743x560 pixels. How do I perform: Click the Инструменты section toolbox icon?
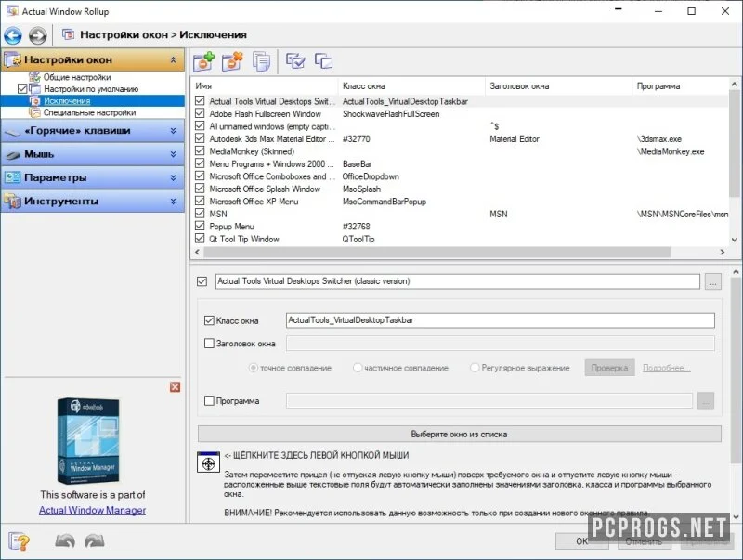[13, 202]
